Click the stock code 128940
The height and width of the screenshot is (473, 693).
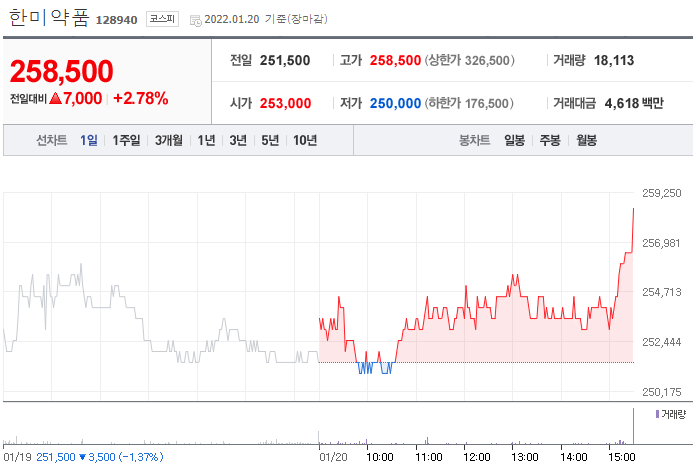point(116,20)
